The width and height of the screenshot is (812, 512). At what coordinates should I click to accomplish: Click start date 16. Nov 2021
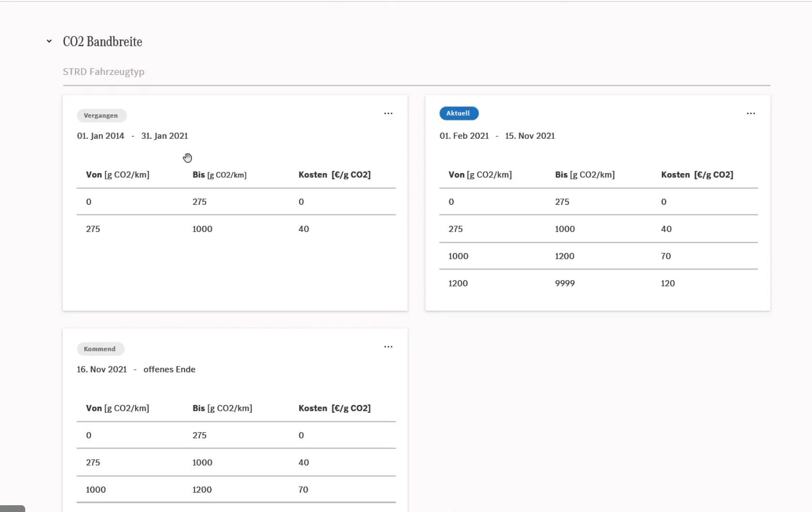point(102,369)
